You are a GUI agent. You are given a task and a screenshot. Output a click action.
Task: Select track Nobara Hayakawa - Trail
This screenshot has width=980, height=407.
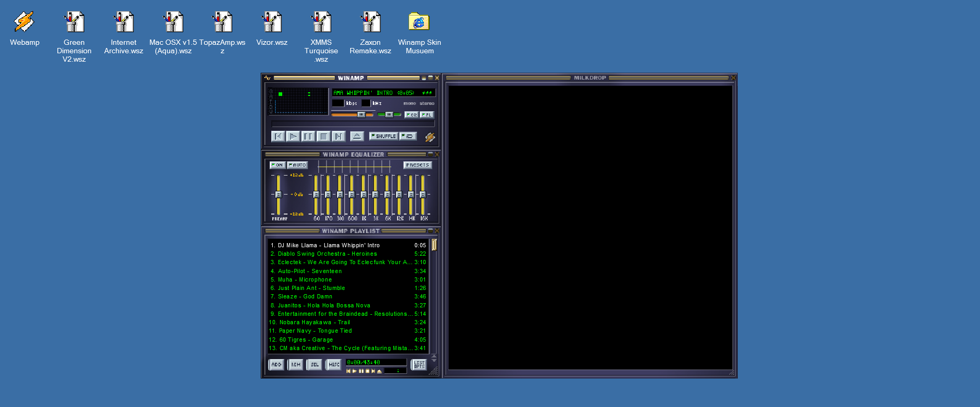point(348,322)
